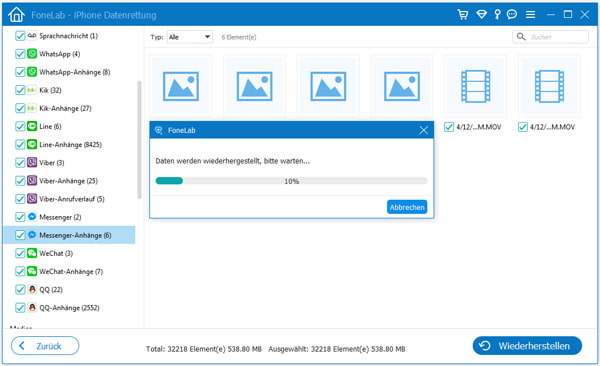Click the Viber-Anrufverlauf app icon

pyautogui.click(x=32, y=199)
